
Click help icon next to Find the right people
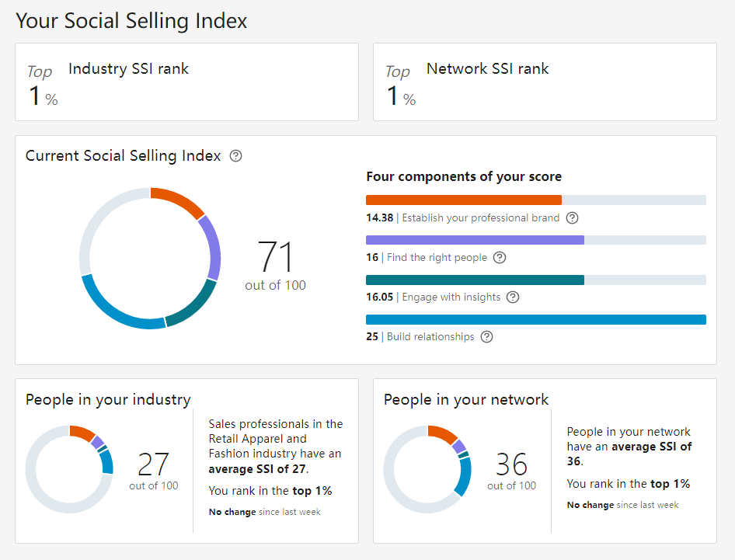click(500, 258)
